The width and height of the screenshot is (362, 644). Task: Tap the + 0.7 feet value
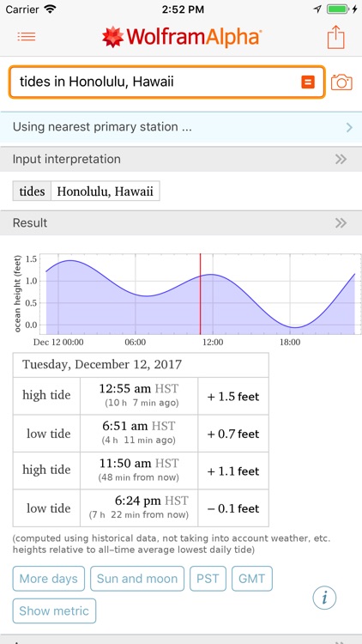233,434
